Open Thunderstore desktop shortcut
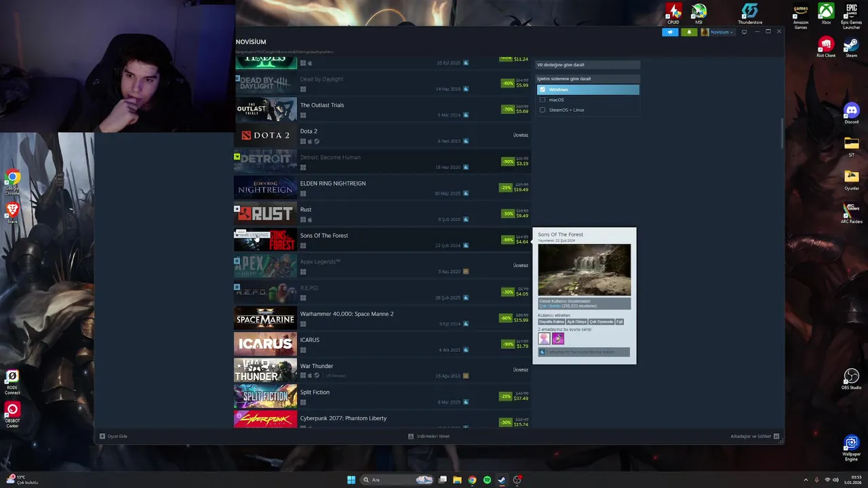This screenshot has height=488, width=868. pos(750,14)
